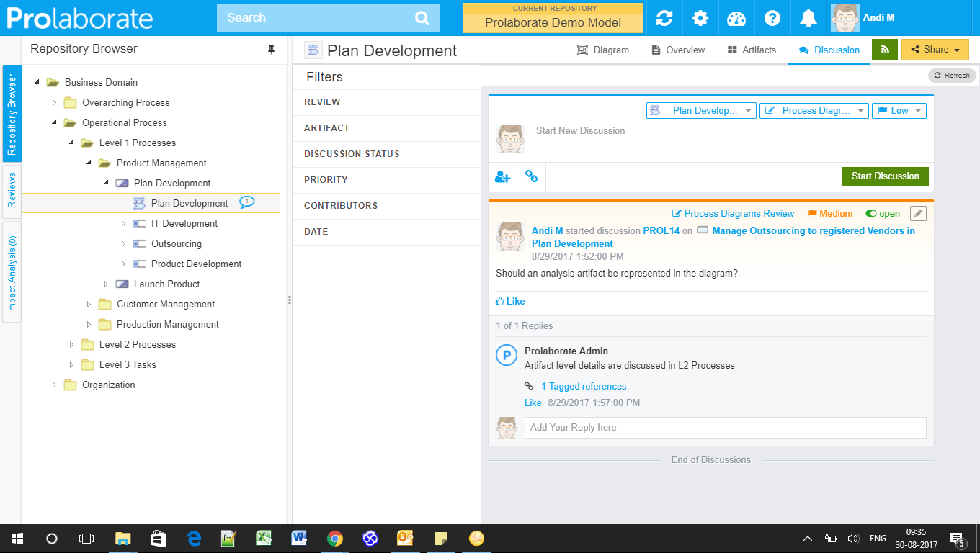Open the dashboard gauge icon
This screenshot has height=553, width=980.
tap(736, 18)
